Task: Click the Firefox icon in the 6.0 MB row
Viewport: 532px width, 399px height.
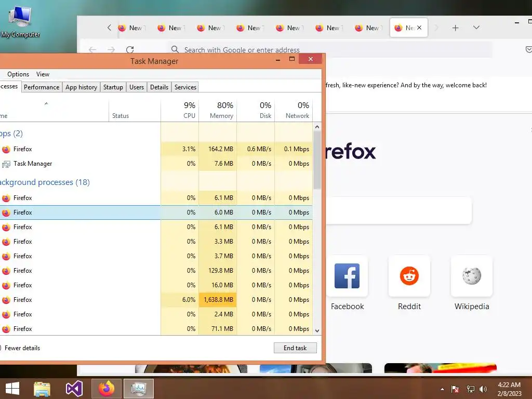Action: click(6, 212)
